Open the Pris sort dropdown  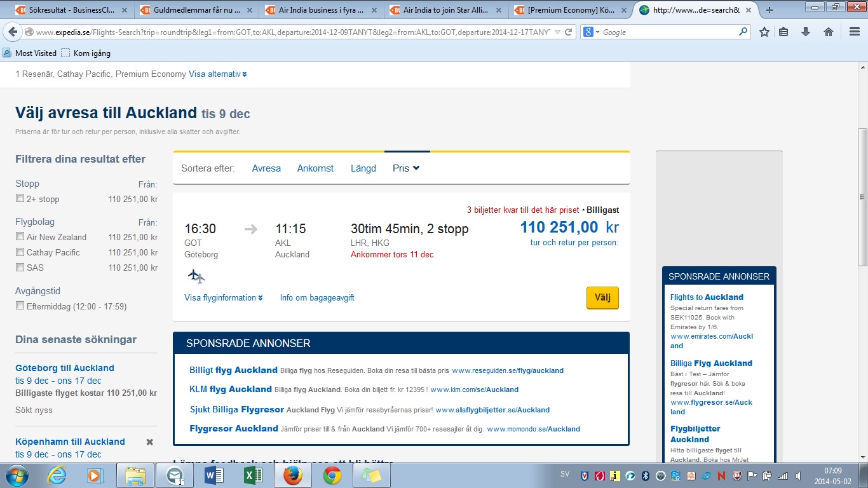406,168
